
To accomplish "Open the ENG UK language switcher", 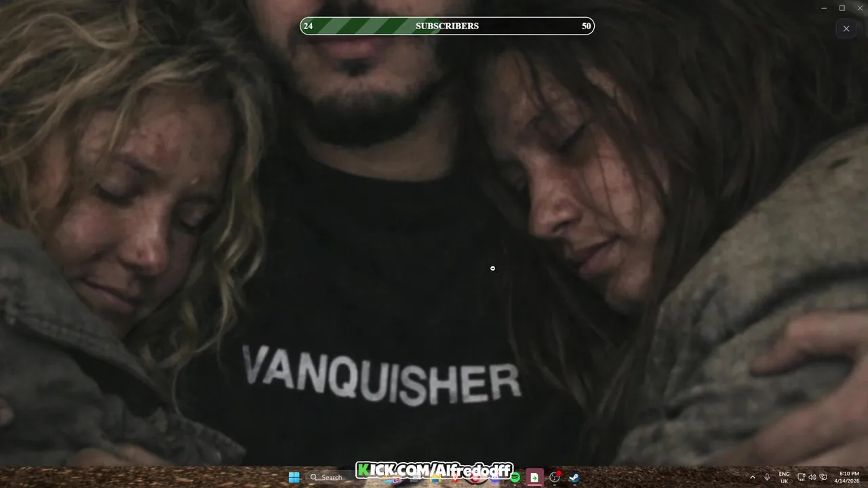I will pyautogui.click(x=784, y=477).
